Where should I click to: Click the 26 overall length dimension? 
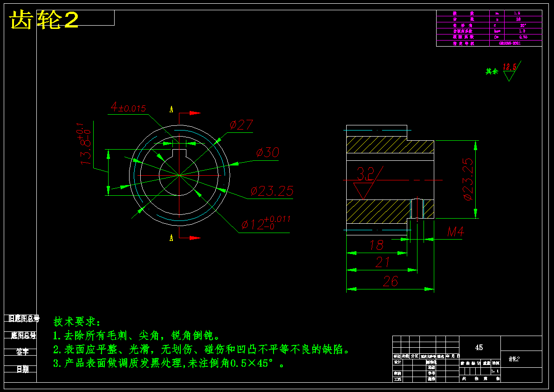coord(390,282)
